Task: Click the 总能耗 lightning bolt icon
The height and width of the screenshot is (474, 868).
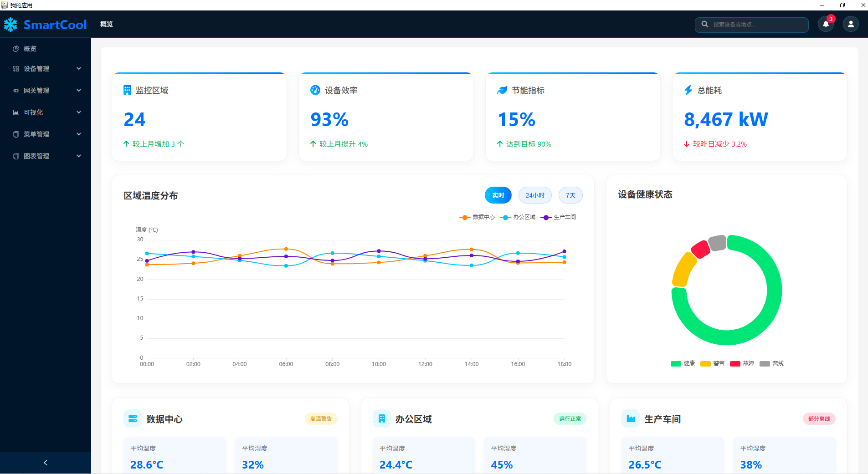Action: click(x=688, y=90)
